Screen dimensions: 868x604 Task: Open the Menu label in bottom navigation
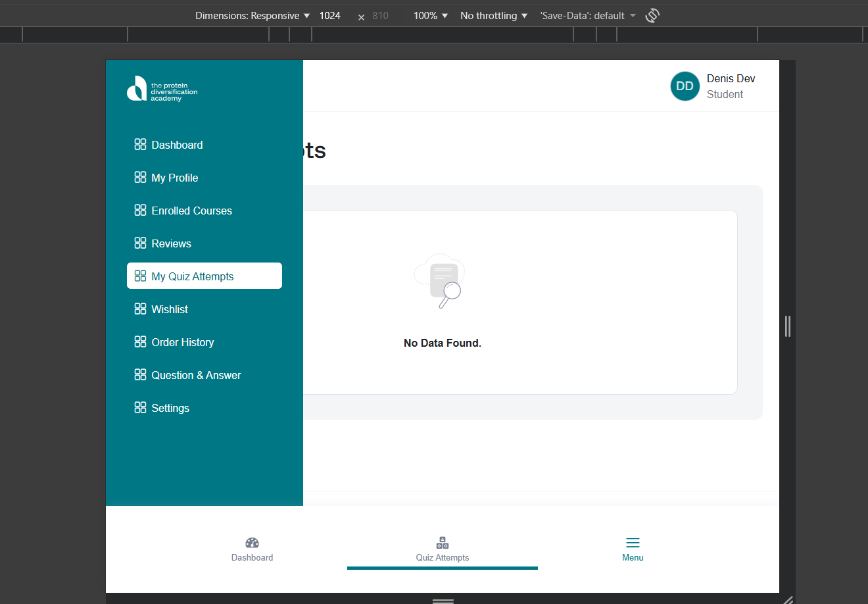click(x=633, y=557)
